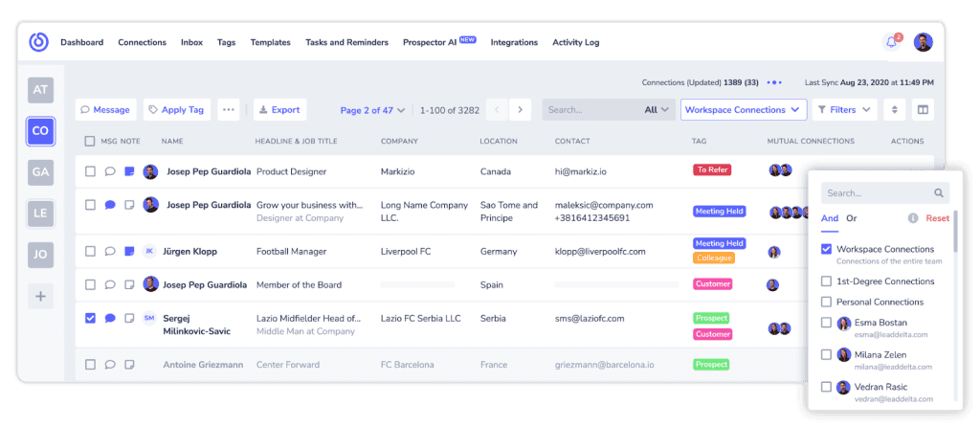This screenshot has height=427, width=980.
Task: Open the Filters dropdown
Action: 844,109
